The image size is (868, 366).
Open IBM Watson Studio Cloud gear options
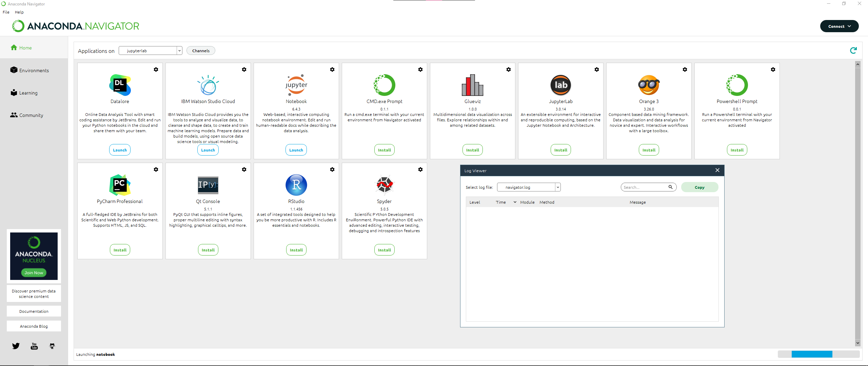pos(244,69)
